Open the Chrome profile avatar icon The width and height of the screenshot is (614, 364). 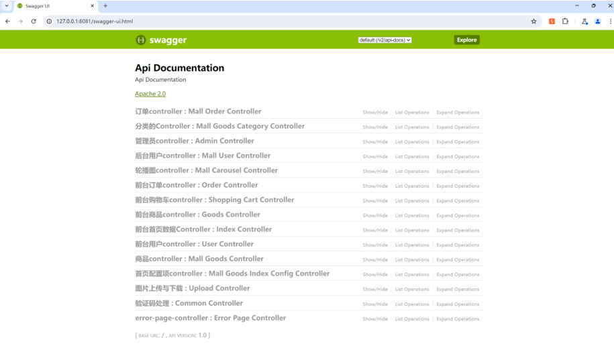click(597, 21)
